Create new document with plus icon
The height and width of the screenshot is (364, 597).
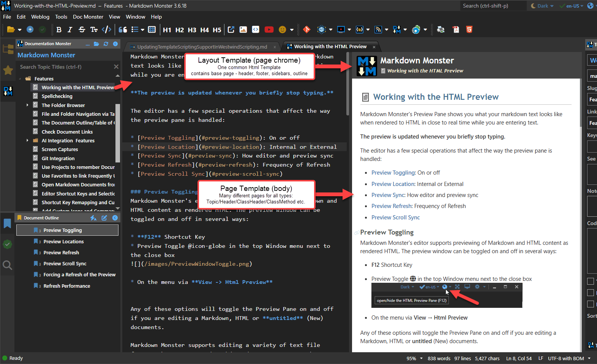point(30,30)
